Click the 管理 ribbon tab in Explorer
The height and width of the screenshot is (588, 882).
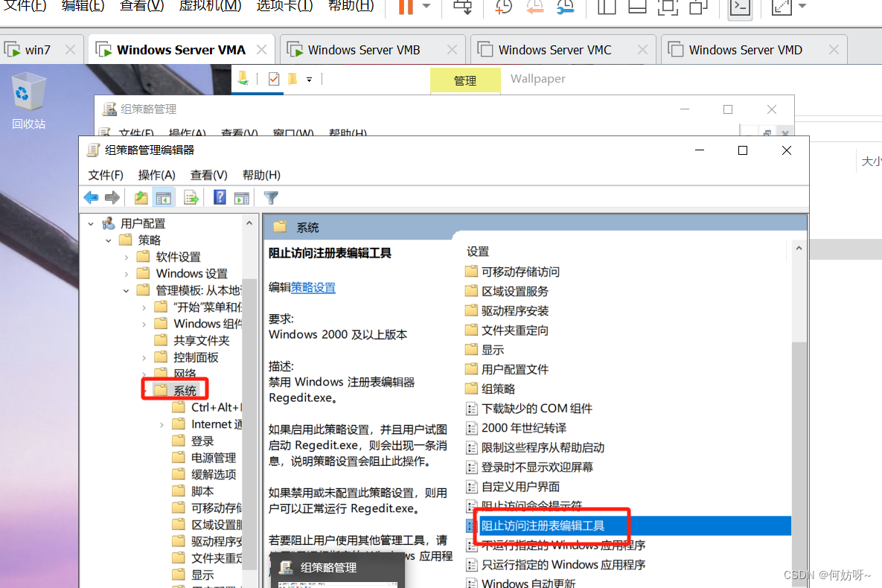pos(465,80)
